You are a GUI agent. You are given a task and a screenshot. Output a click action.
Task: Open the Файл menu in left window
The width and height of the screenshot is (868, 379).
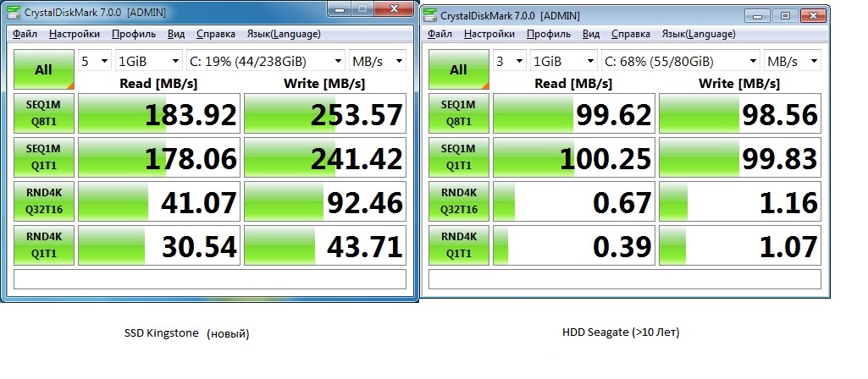click(x=25, y=34)
